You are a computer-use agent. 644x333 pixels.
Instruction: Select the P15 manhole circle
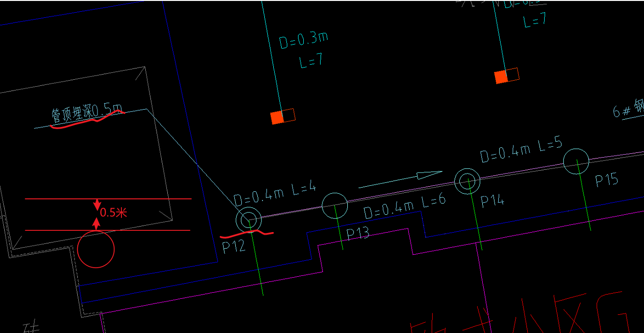[x=576, y=161]
